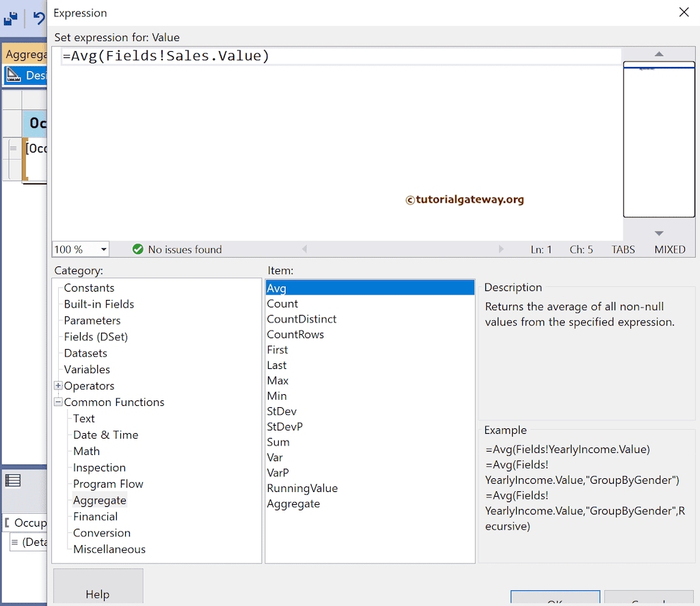The height and width of the screenshot is (606, 700).
Task: Click the Undo icon on the toolbar
Action: (x=40, y=18)
